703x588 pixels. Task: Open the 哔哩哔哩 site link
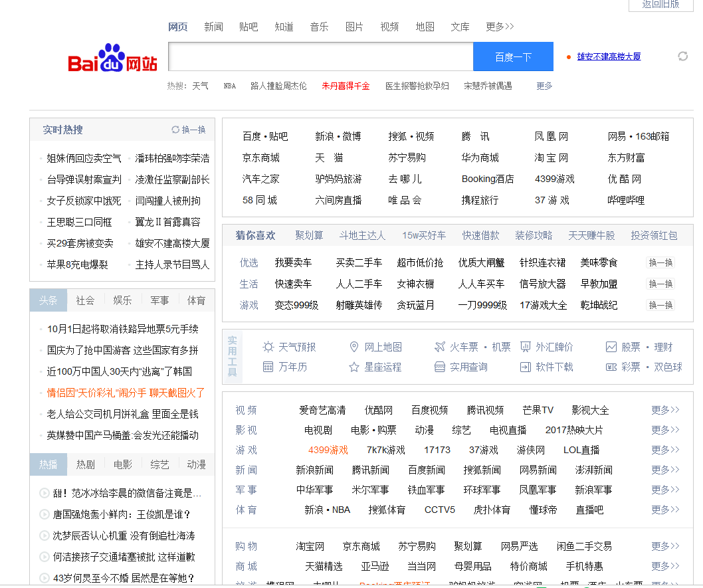626,201
